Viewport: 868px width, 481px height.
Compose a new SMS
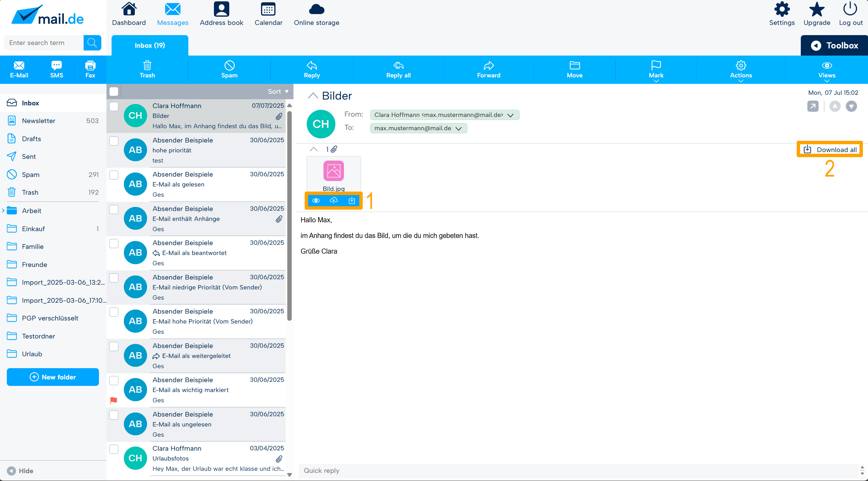(57, 70)
